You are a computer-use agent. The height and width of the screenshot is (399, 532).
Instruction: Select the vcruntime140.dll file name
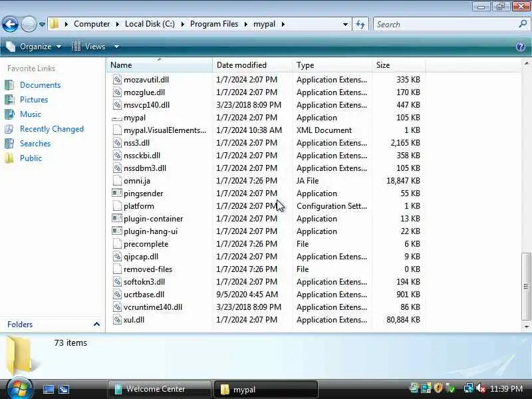pyautogui.click(x=153, y=307)
